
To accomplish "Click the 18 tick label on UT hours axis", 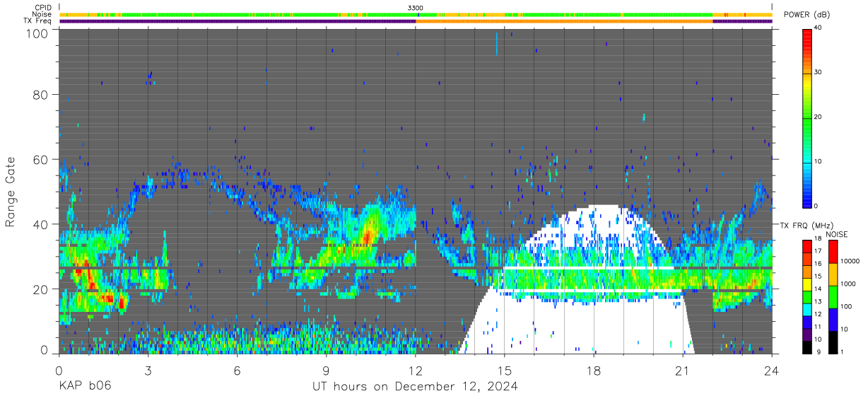I will (594, 370).
